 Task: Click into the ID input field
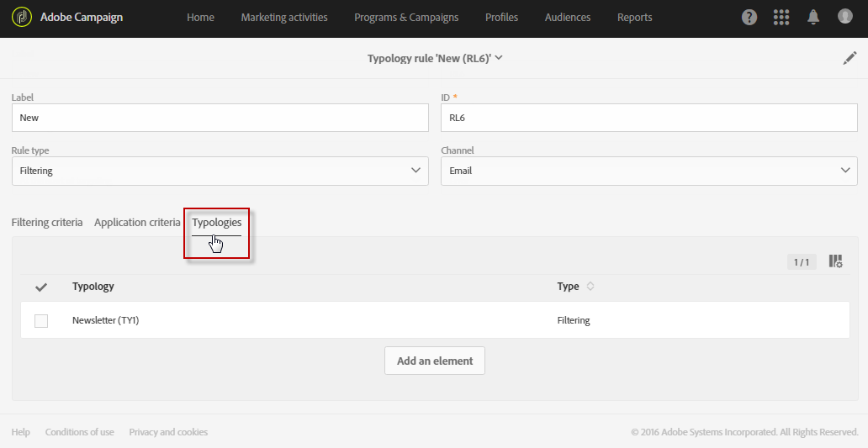(x=648, y=118)
